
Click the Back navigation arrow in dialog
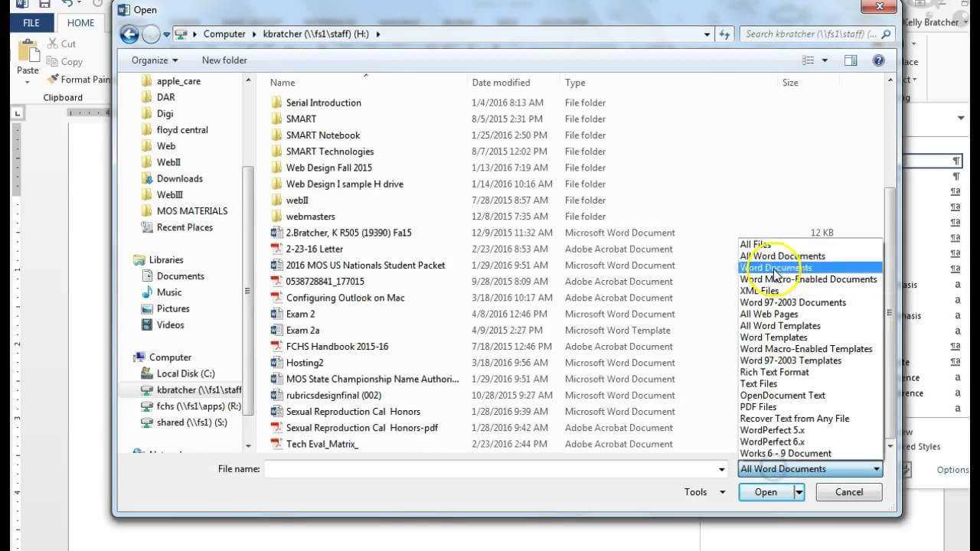coord(129,34)
